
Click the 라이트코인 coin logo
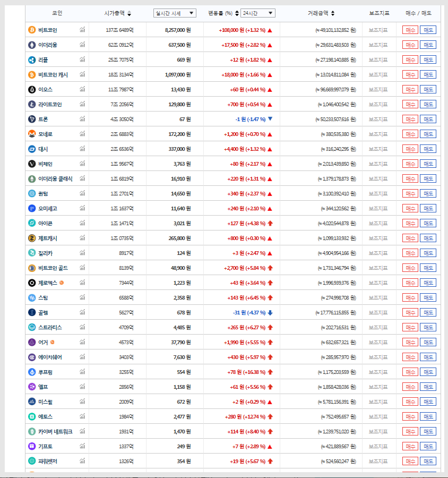pos(32,105)
